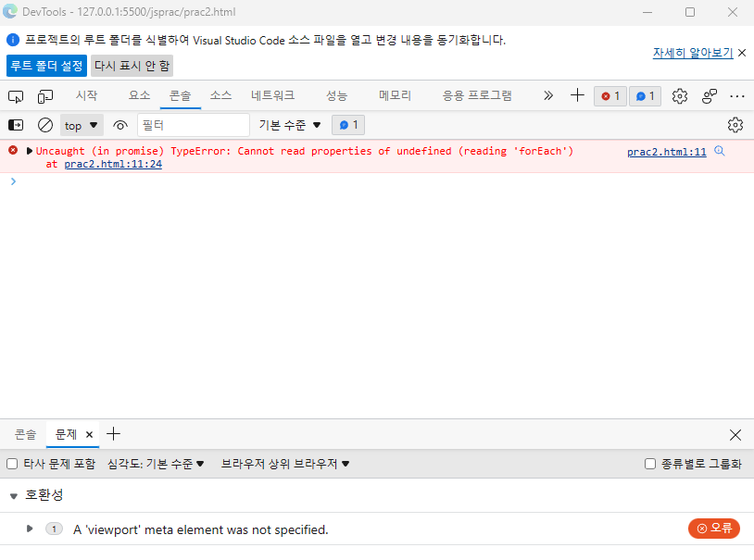
Task: Open console settings gear icon
Action: click(735, 125)
